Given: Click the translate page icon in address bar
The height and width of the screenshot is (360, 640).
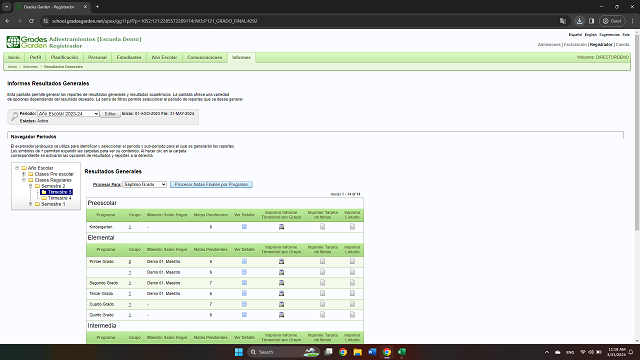Looking at the screenshot, I should tap(563, 21).
